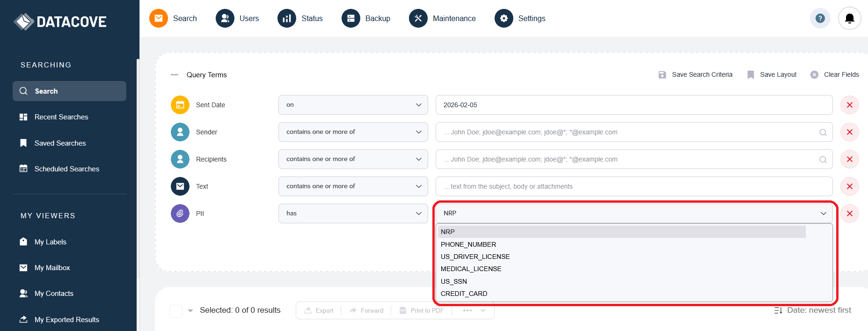Click the Recipients address input field
This screenshot has width=868, height=331.
point(634,159)
